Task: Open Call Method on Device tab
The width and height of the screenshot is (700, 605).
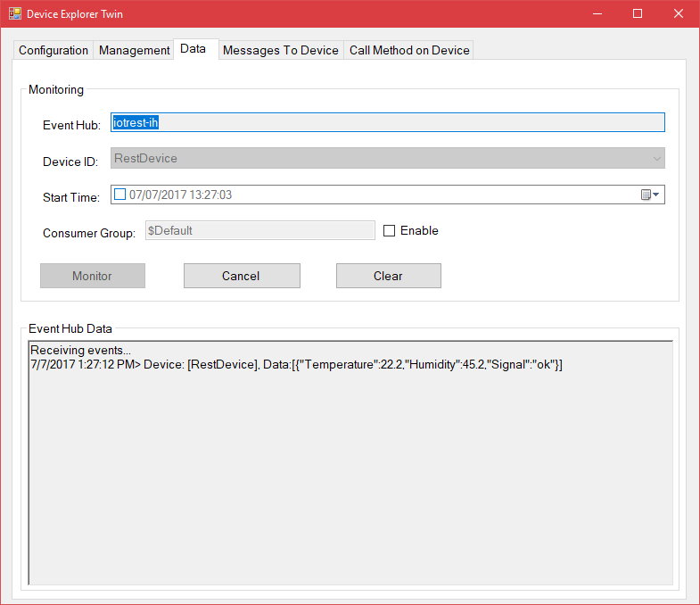Action: point(409,50)
